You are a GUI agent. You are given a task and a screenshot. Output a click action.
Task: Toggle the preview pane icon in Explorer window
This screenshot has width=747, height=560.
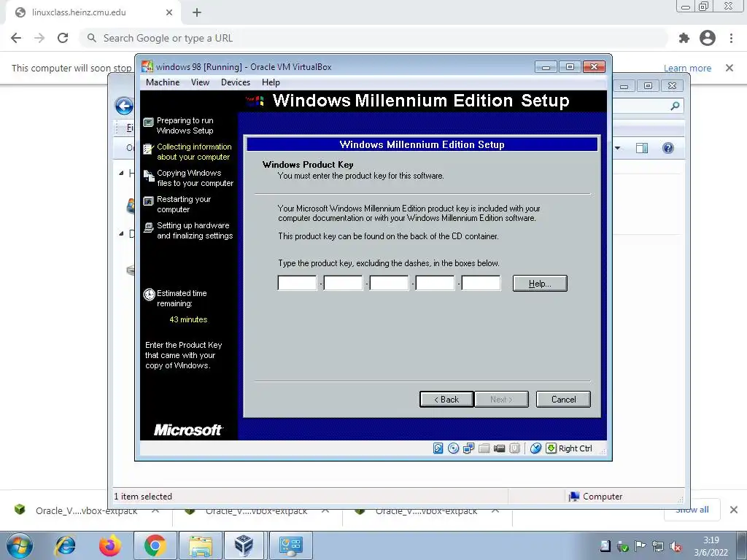pyautogui.click(x=642, y=148)
